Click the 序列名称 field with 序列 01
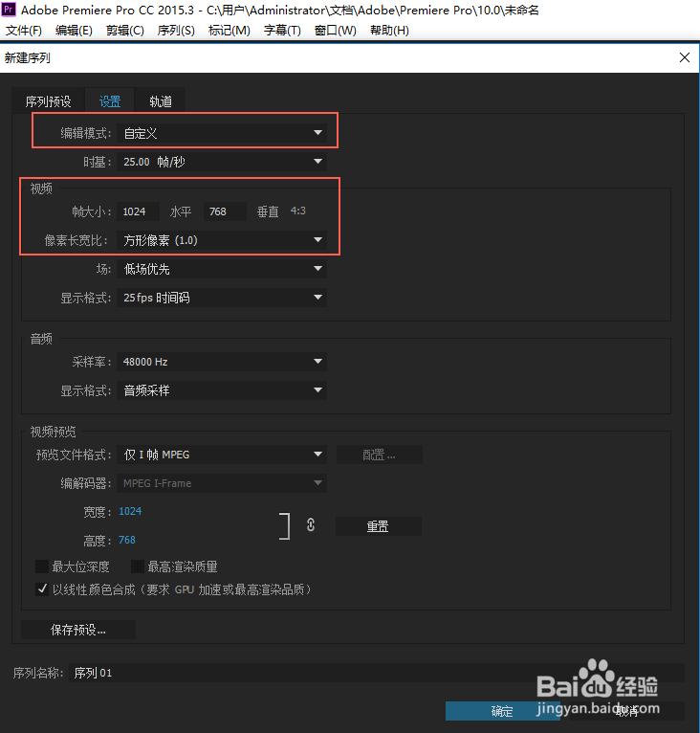This screenshot has height=733, width=700. (376, 673)
